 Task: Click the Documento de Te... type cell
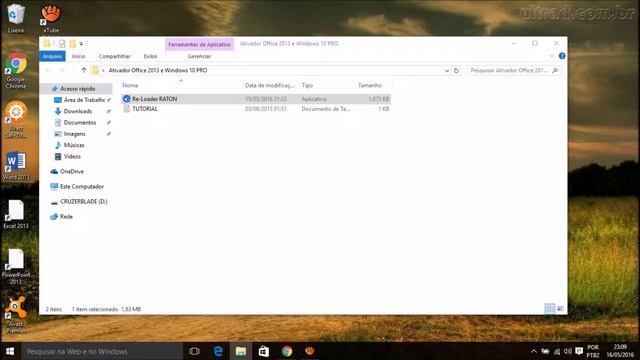click(325, 109)
